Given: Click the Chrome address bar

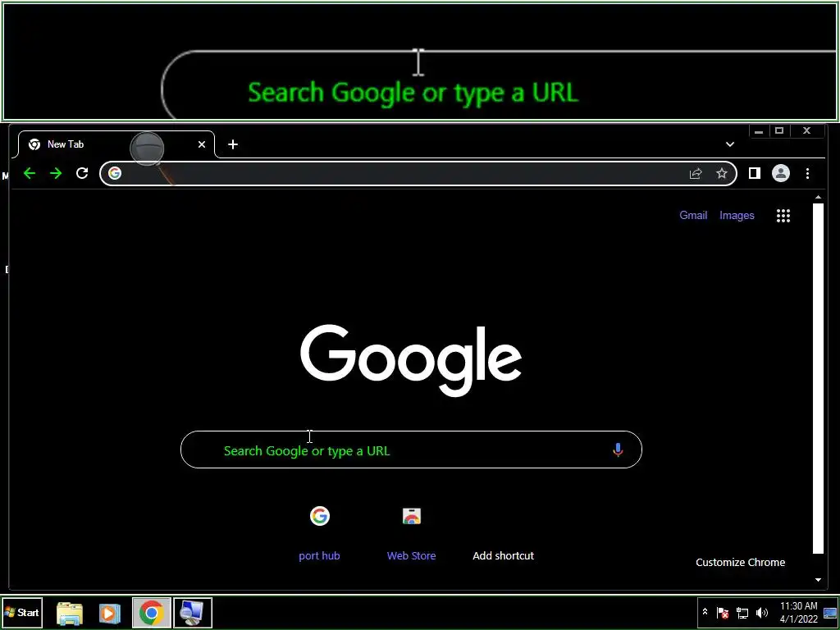Looking at the screenshot, I should (x=418, y=173).
